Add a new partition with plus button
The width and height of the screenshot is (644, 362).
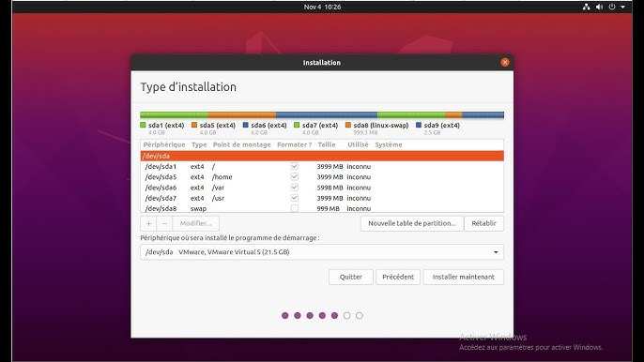148,223
